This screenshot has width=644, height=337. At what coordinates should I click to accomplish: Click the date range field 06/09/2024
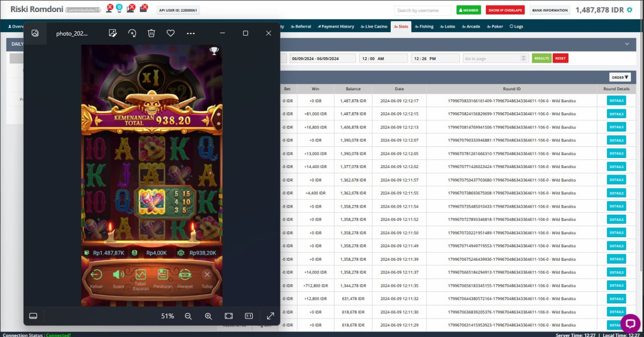(323, 58)
